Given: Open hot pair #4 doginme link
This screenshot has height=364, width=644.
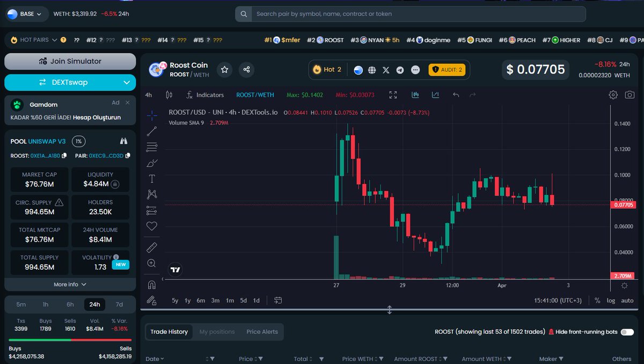Looking at the screenshot, I should [x=428, y=40].
